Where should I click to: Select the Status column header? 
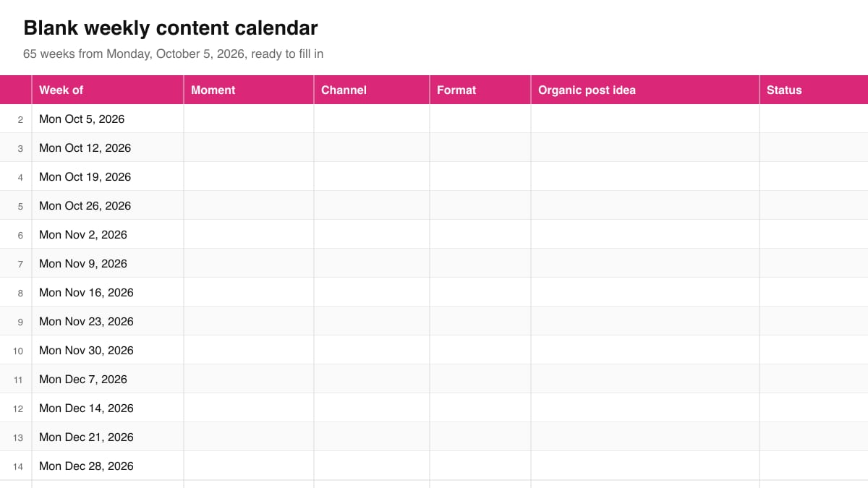click(814, 90)
